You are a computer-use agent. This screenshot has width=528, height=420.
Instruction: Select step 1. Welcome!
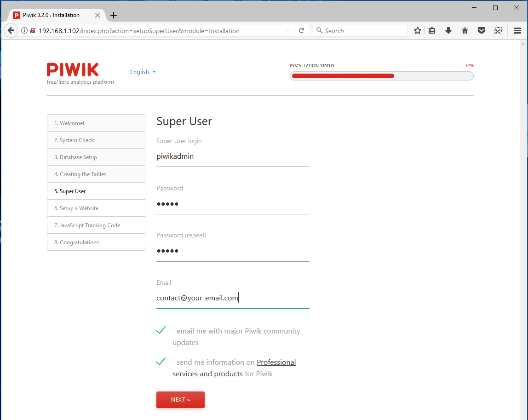coord(96,123)
